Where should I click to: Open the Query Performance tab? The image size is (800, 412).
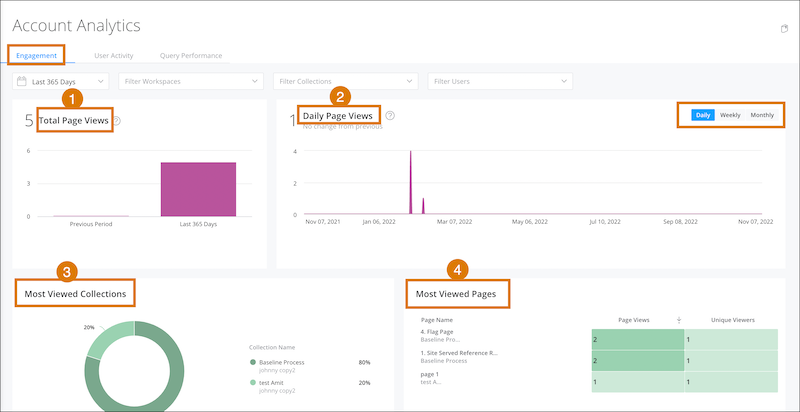coord(191,56)
